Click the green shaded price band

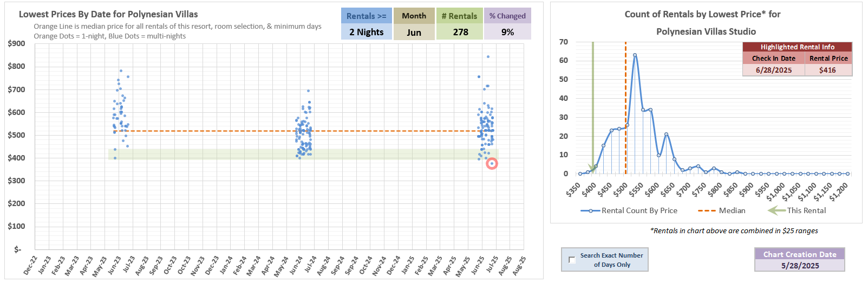coord(217,154)
